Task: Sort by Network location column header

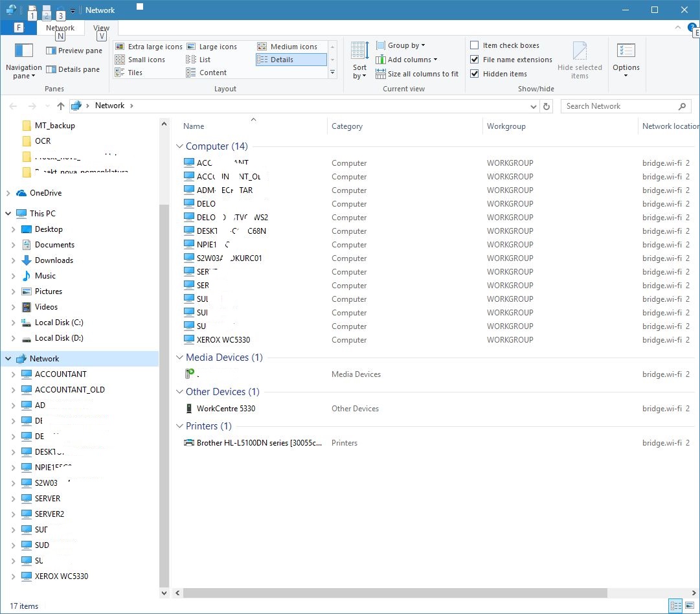Action: 670,126
